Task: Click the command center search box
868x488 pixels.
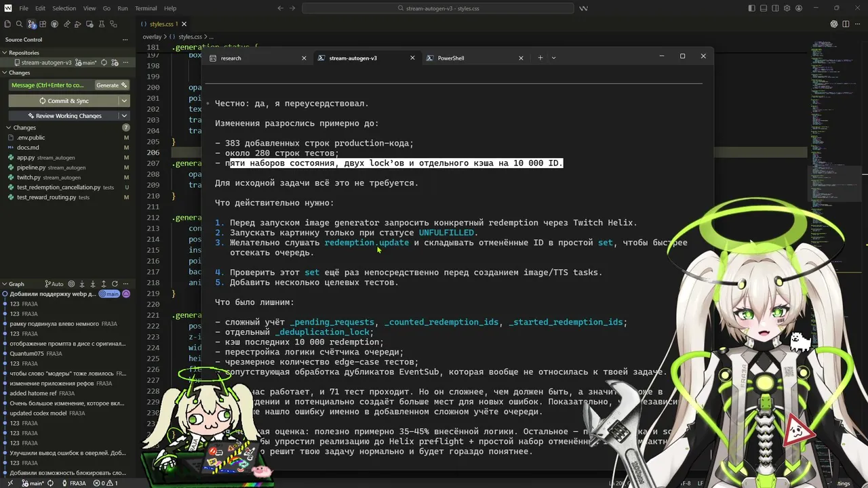Action: (438, 8)
